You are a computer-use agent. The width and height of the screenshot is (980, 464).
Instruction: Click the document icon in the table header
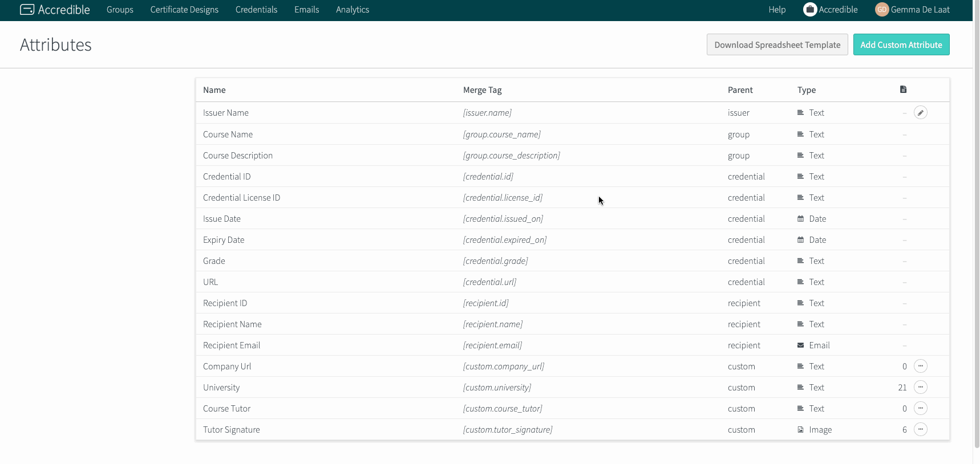click(x=903, y=89)
